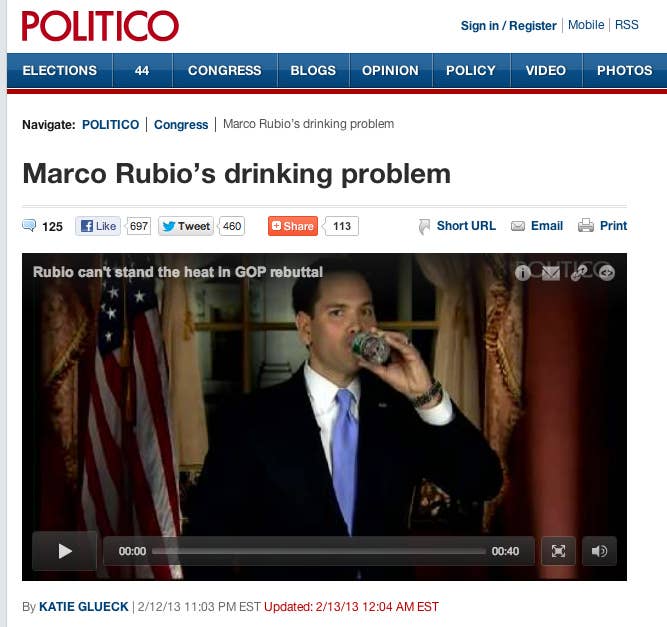Click the POLITICO logo
This screenshot has height=627, width=667.
tap(100, 26)
